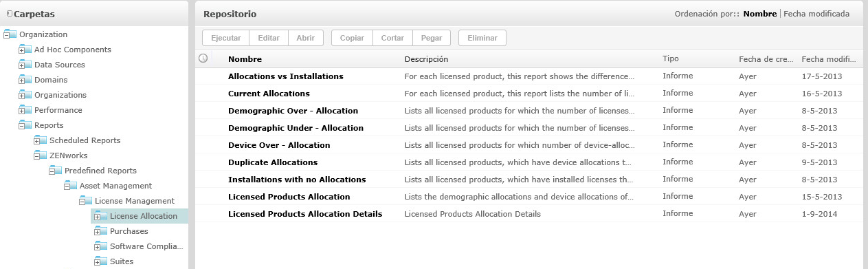Viewport: 868px width, 269px height.
Task: Sort repository by Fecha modificada
Action: [816, 14]
